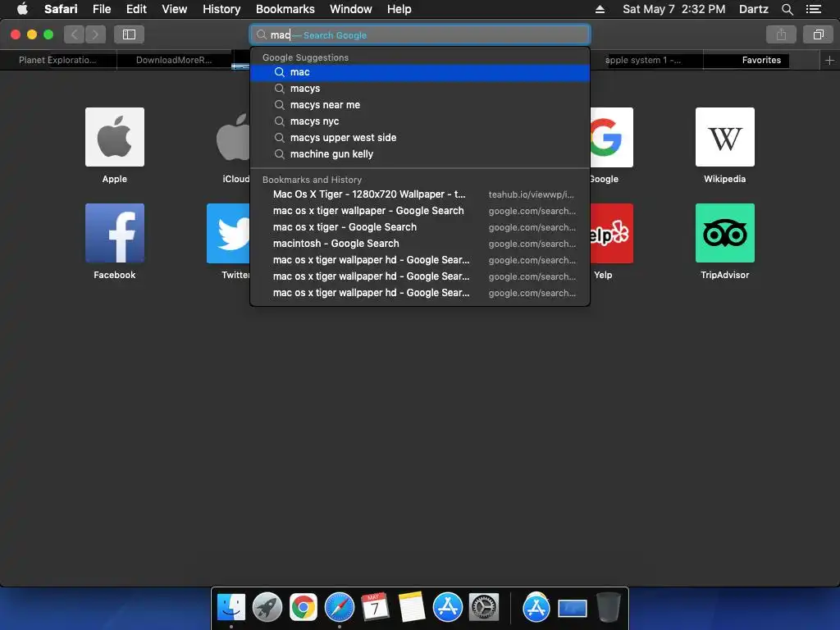Viewport: 840px width, 630px height.
Task: Click the address bar search field
Action: click(x=420, y=34)
